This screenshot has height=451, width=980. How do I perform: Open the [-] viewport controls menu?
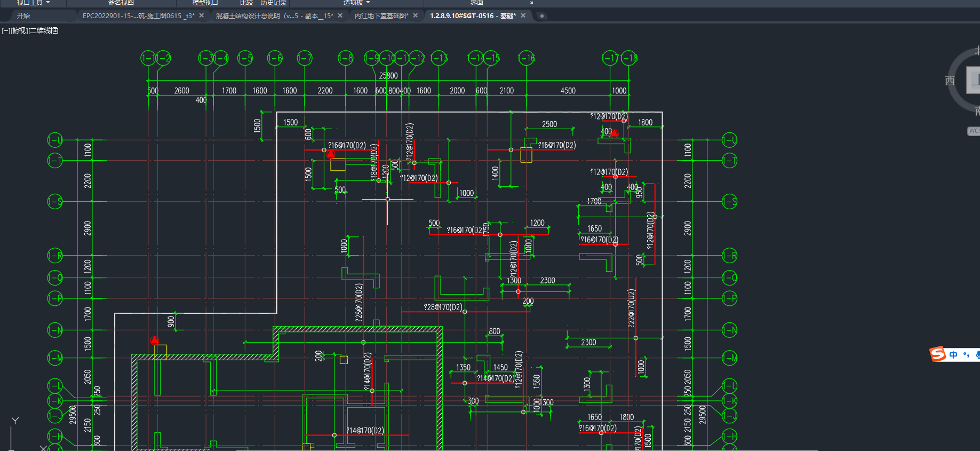pyautogui.click(x=6, y=31)
